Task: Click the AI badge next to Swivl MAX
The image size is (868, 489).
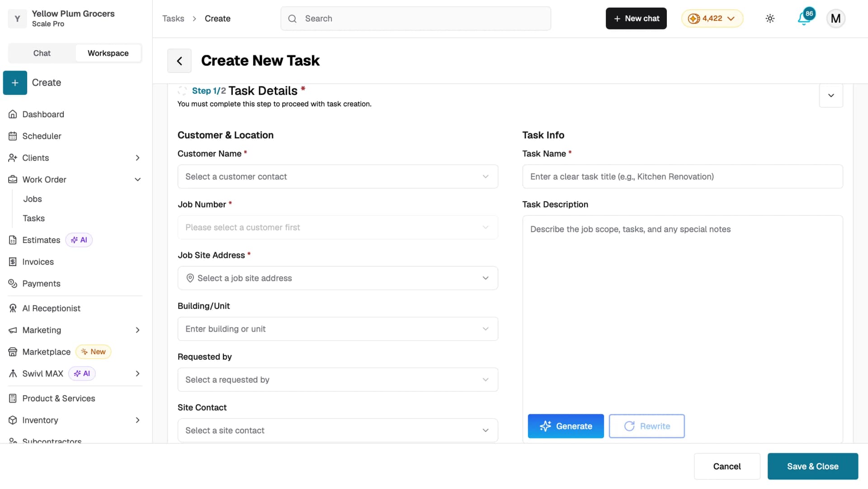Action: click(x=82, y=374)
